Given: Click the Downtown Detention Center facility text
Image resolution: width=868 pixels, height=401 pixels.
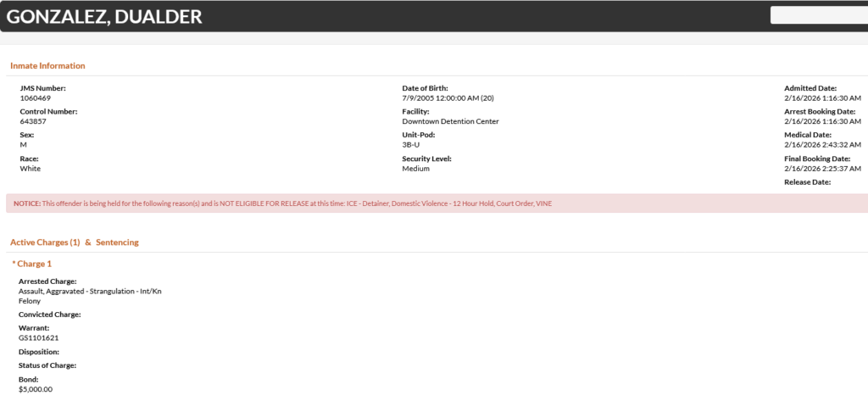Looking at the screenshot, I should (450, 121).
